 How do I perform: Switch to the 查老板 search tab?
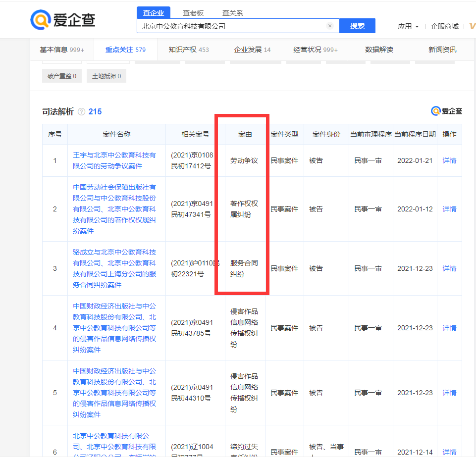193,13
